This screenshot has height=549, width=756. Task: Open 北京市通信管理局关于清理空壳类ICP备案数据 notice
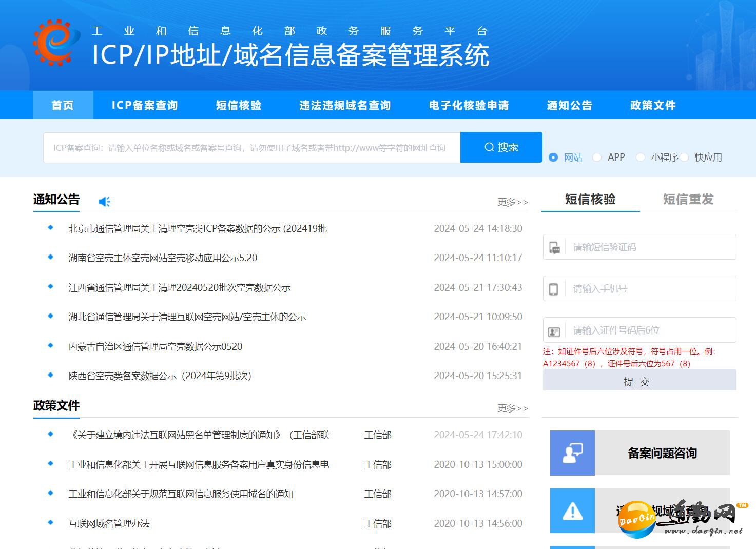(198, 228)
